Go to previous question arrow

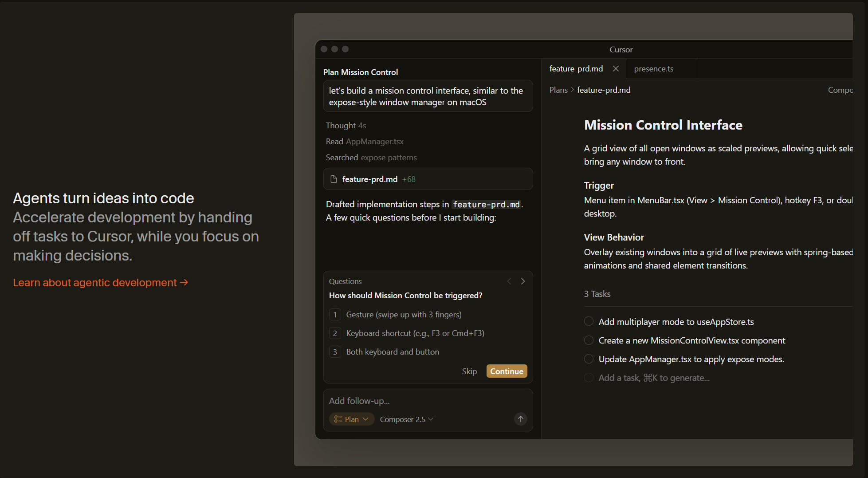click(509, 281)
